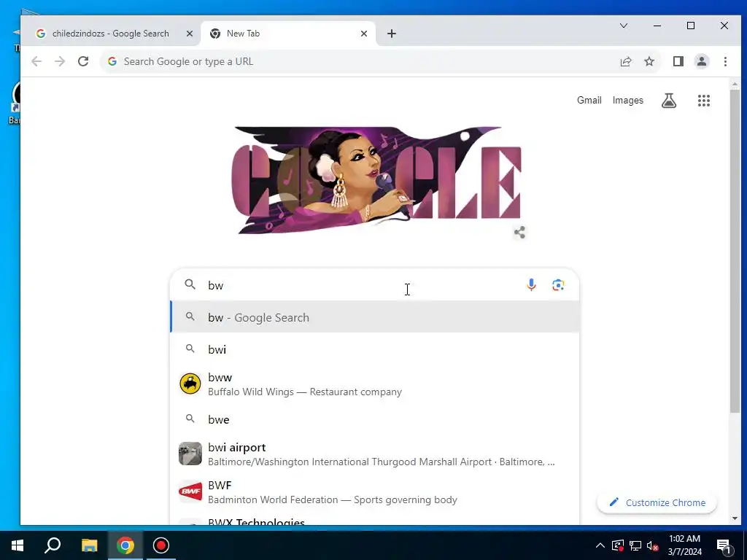This screenshot has height=560, width=747.
Task: Open File Explorer from taskbar
Action: 89,545
